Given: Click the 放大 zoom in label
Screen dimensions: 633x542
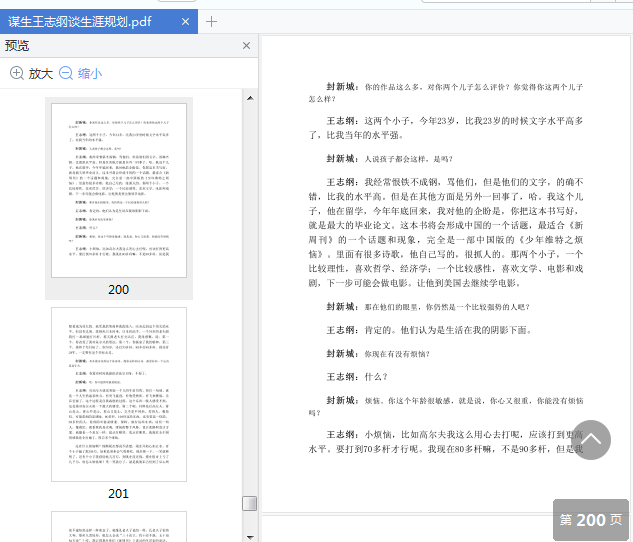Looking at the screenshot, I should (41, 73).
